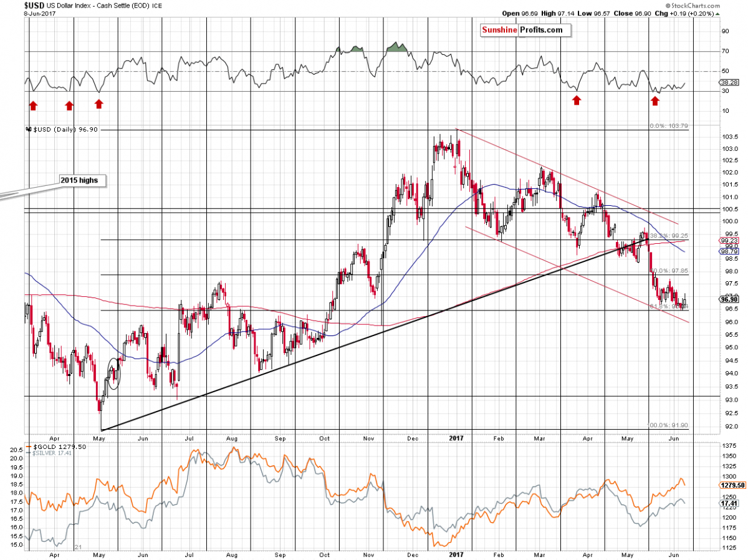This screenshot has width=748, height=560.
Task: Click the '2015 highs' callout label
Action: (83, 181)
